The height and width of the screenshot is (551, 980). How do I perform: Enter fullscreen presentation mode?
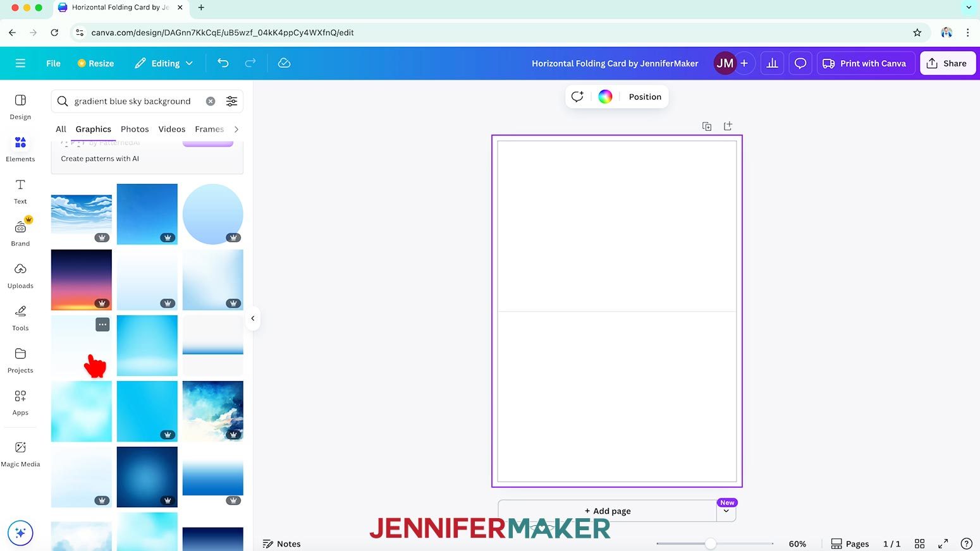(943, 543)
